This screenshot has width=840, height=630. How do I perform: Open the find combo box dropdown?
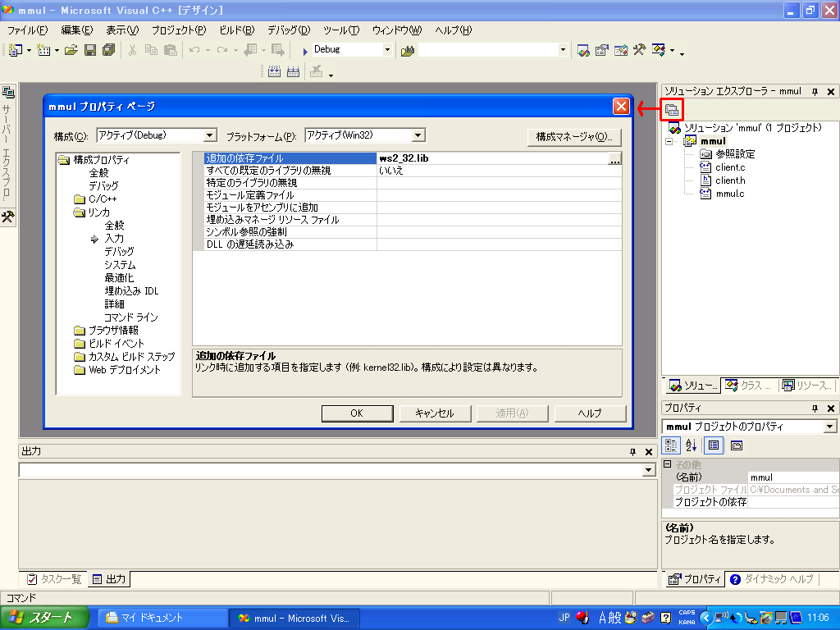pyautogui.click(x=563, y=50)
